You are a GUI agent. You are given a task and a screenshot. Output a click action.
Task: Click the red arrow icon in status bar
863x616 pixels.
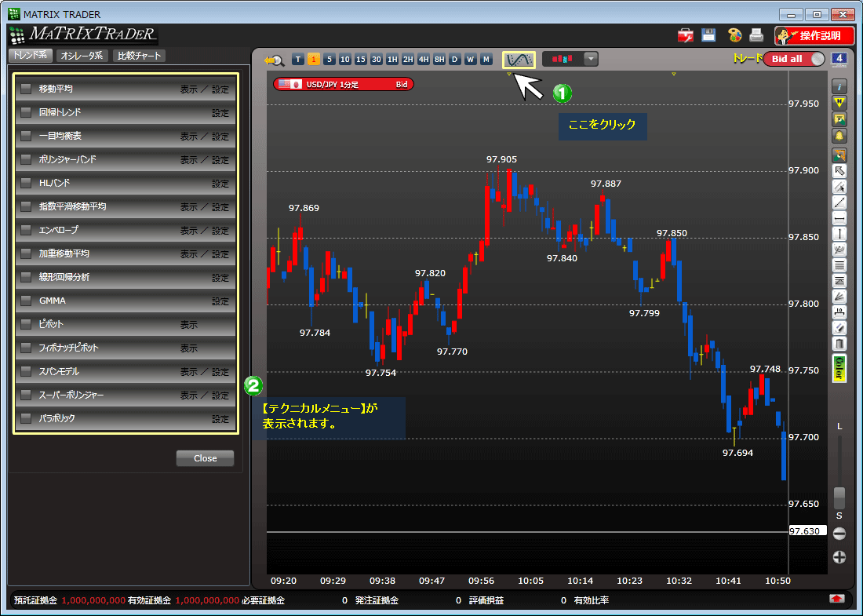click(836, 599)
